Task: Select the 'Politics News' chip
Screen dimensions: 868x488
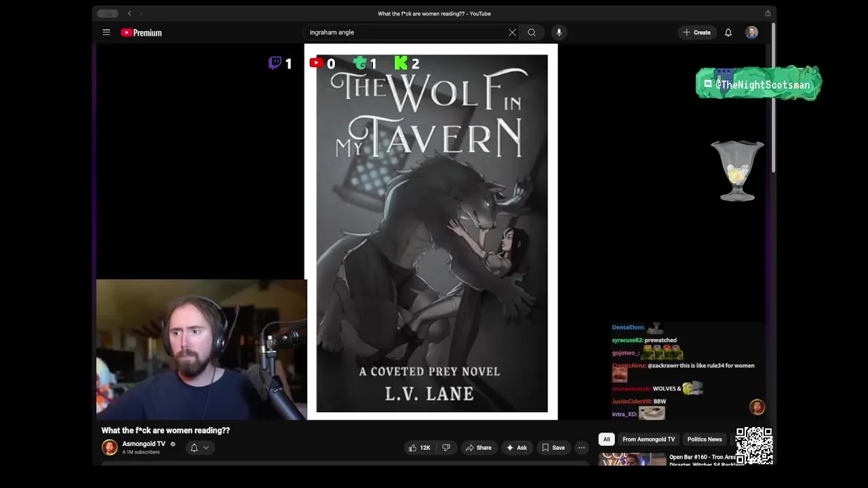Action: [x=705, y=439]
